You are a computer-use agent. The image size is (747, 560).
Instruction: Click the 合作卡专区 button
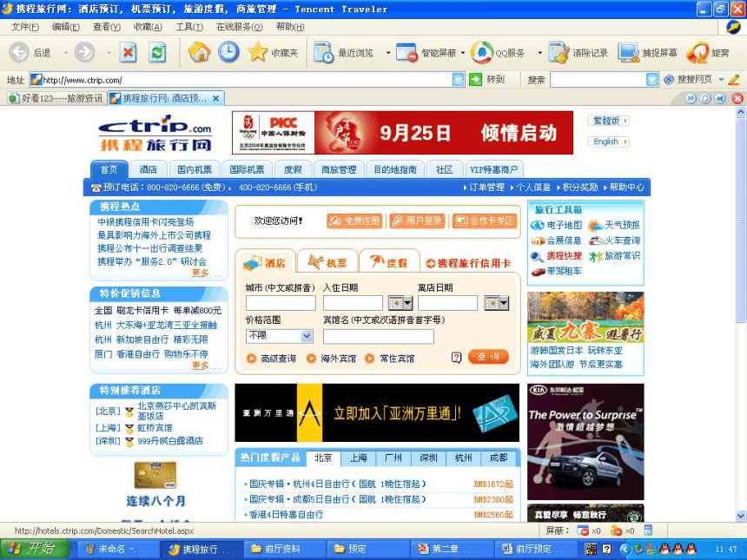pyautogui.click(x=485, y=221)
